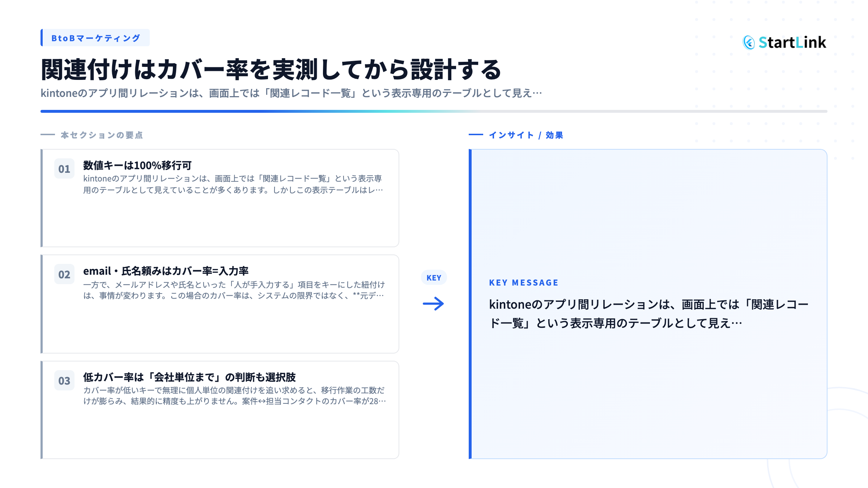
Task: Click heading 低カバー率は「会社単位まで」の判断も選択肢
Action: tap(190, 377)
